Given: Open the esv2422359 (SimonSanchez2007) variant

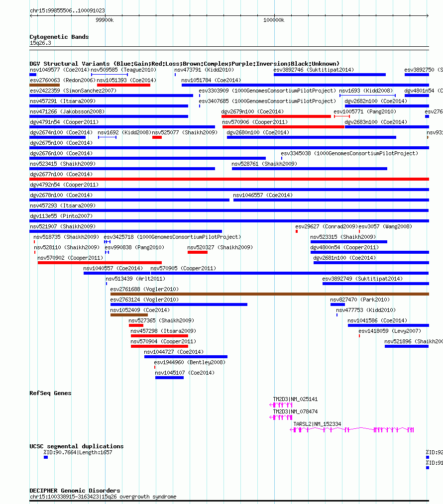Looking at the screenshot, I should pyautogui.click(x=111, y=96).
